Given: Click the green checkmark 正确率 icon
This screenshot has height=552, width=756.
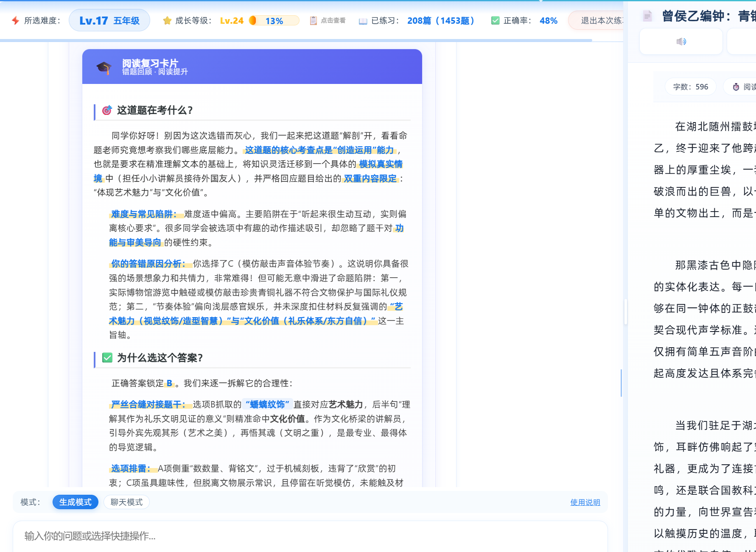Looking at the screenshot, I should click(x=495, y=20).
